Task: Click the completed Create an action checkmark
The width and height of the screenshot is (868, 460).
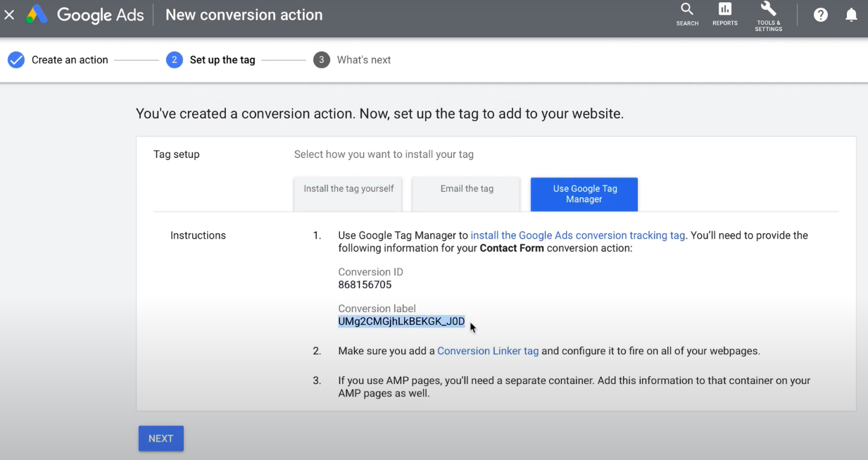Action: point(15,60)
